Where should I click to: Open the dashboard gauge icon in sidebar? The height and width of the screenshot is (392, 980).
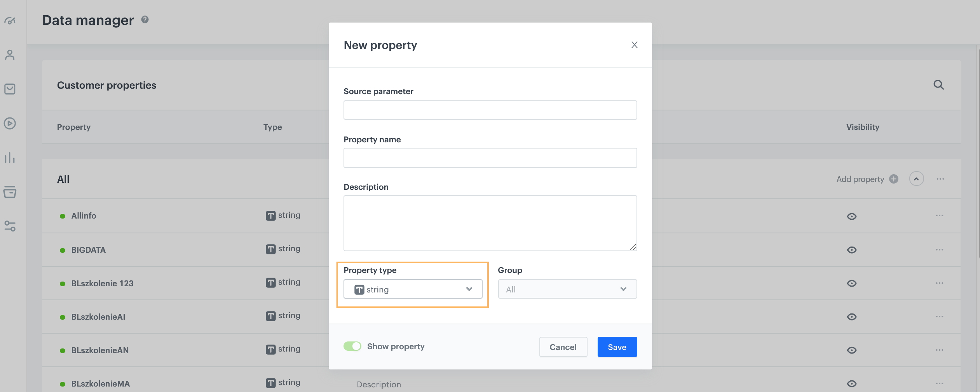click(10, 21)
